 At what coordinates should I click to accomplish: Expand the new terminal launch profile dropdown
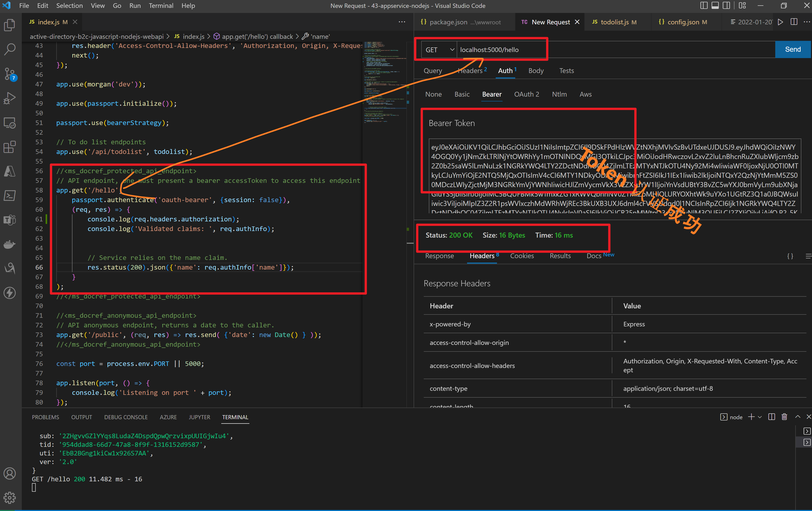760,417
